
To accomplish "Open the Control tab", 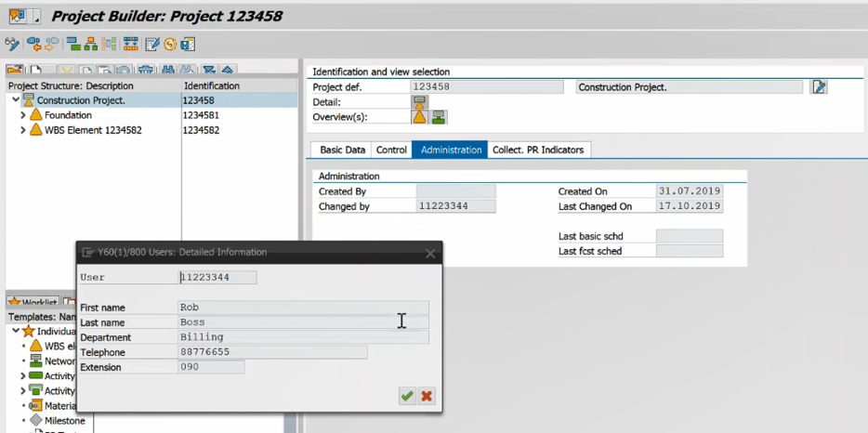I will 391,150.
